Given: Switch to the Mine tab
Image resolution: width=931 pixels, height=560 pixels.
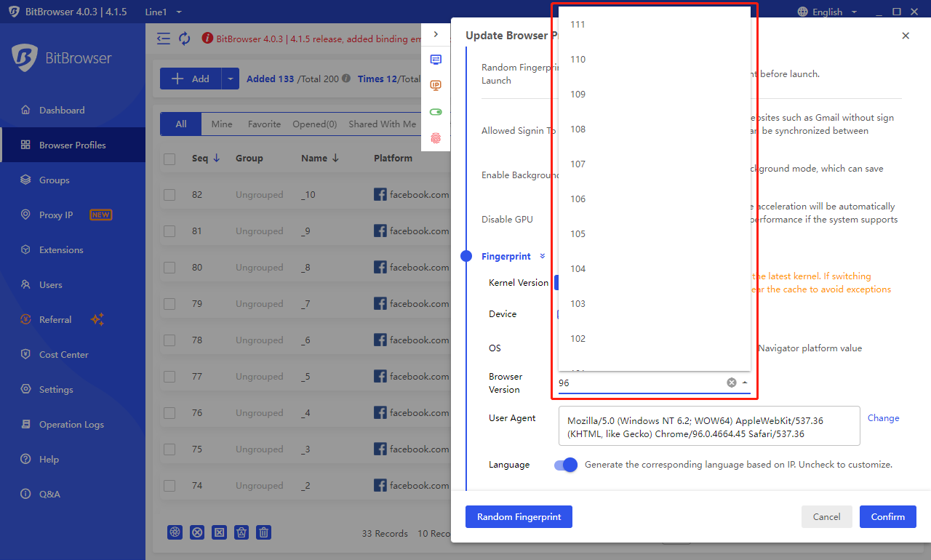Looking at the screenshot, I should [222, 124].
